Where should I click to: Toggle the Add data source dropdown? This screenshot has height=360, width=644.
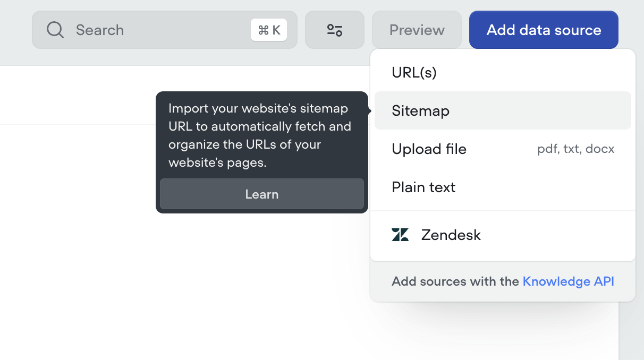(544, 30)
